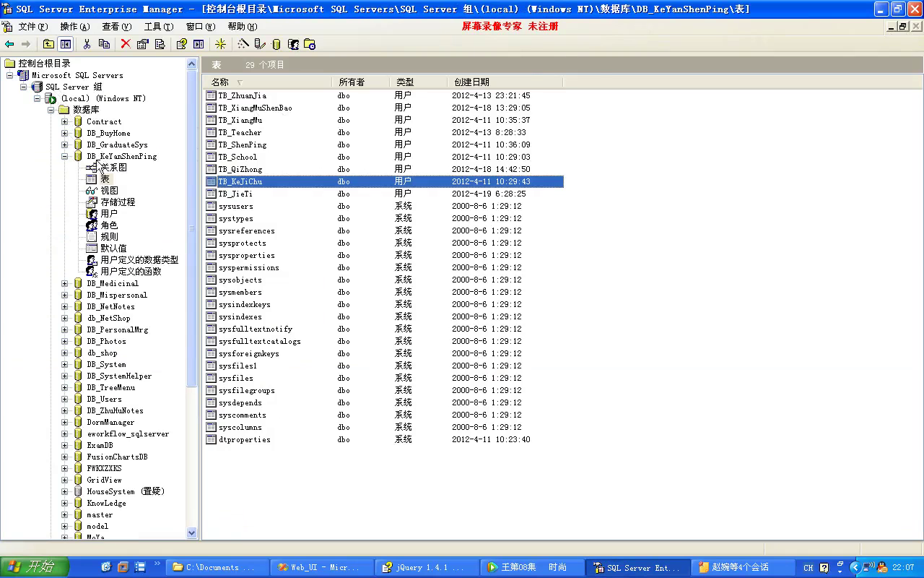Image resolution: width=924 pixels, height=578 pixels.
Task: Sort by 创建日期 column header
Action: click(x=505, y=82)
